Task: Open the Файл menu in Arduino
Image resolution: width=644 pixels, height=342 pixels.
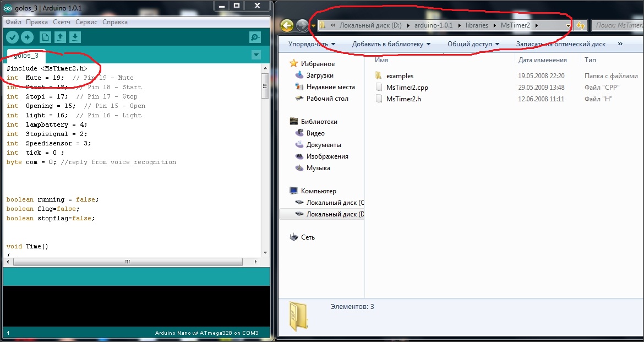Action: coord(13,22)
